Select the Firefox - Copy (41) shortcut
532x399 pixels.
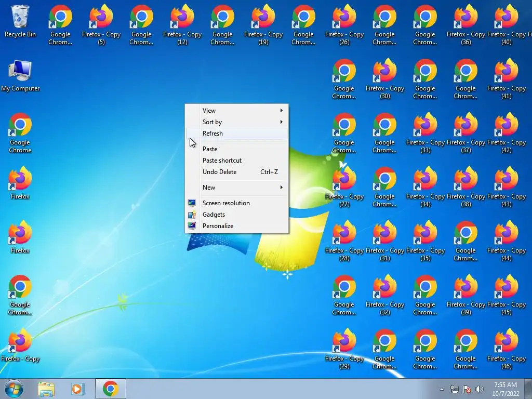tap(506, 79)
